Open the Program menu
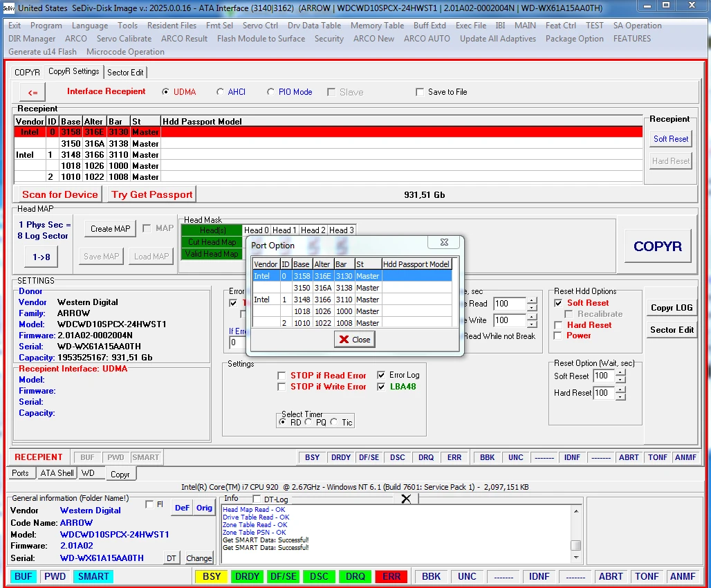711x588 pixels. [46, 26]
